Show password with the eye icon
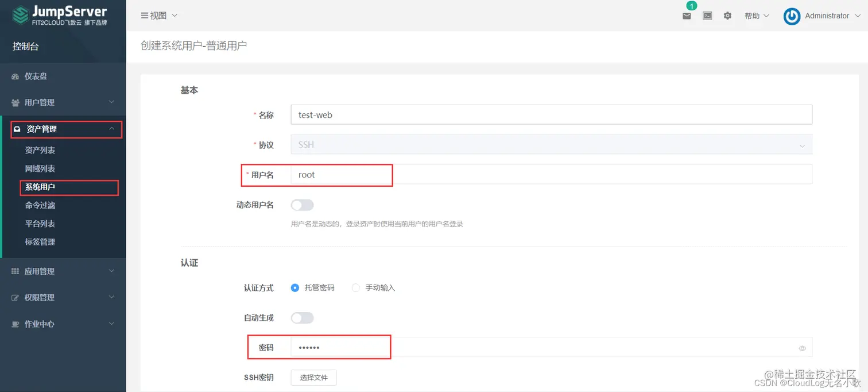The image size is (868, 392). click(x=802, y=348)
